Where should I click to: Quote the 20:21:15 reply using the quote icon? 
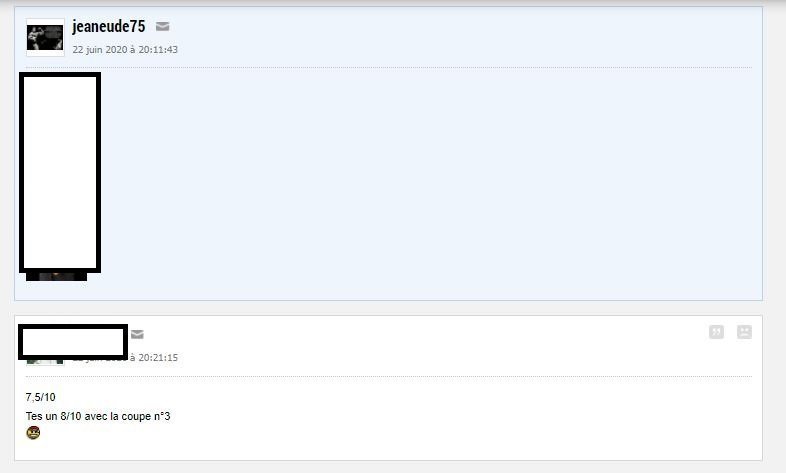click(x=716, y=332)
